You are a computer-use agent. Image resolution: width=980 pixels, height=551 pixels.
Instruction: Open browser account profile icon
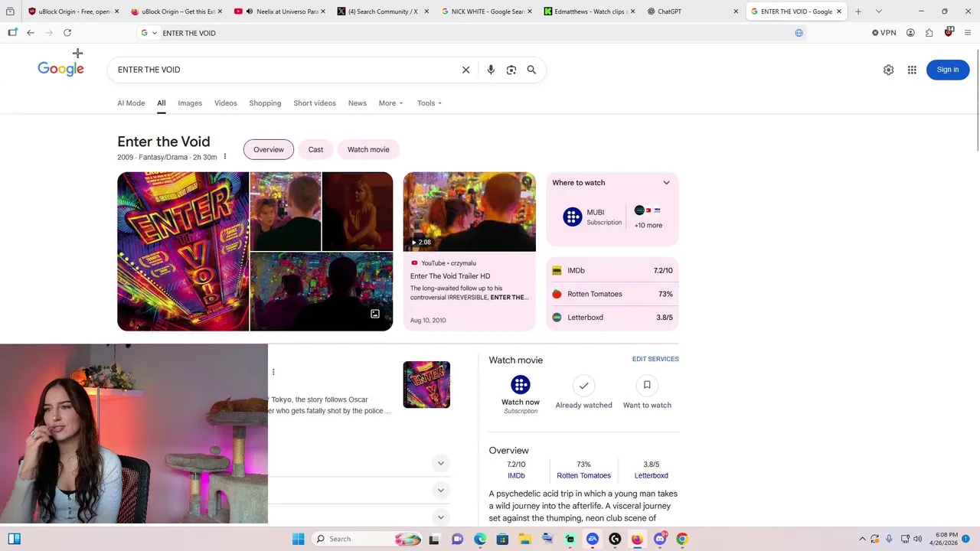910,33
